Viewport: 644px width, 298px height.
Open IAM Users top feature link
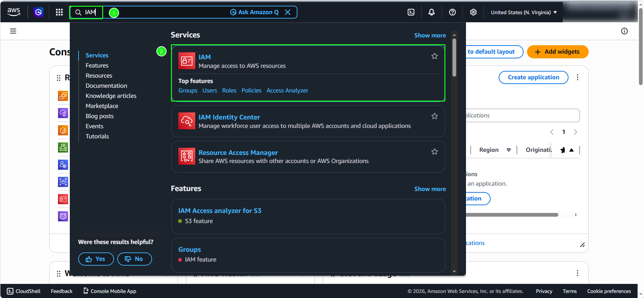click(210, 90)
